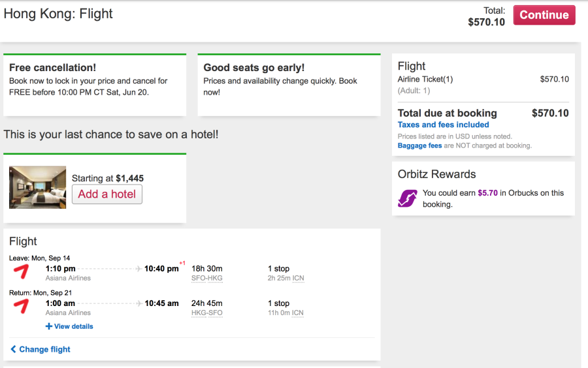
Task: Click the Asiana Airlines logo on departing flight
Action: point(22,271)
